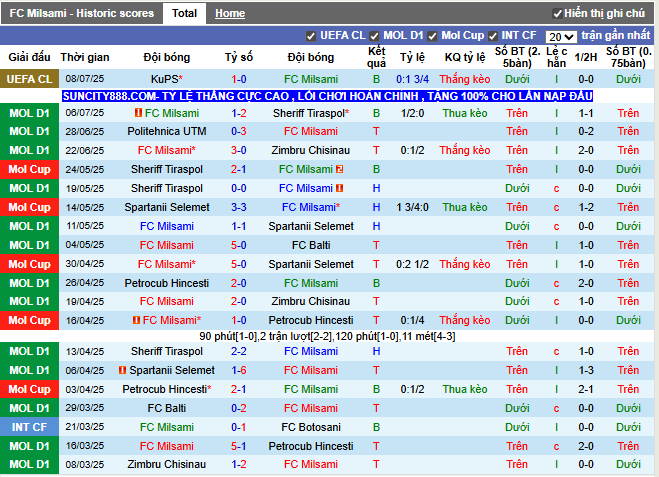The image size is (659, 477).
Task: Click the 3-3 score on 14/05/25
Action: [x=238, y=207]
